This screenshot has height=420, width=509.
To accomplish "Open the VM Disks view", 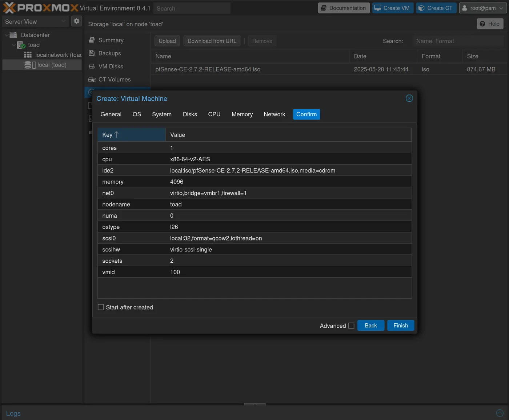I will tap(110, 66).
